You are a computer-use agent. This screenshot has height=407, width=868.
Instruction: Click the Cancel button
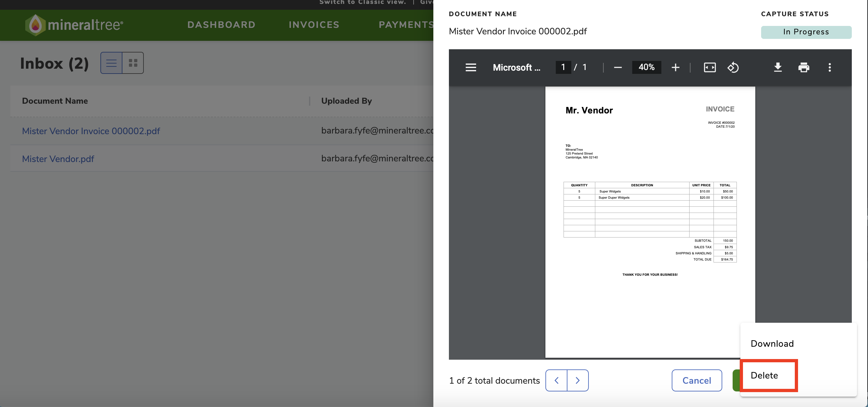click(696, 380)
